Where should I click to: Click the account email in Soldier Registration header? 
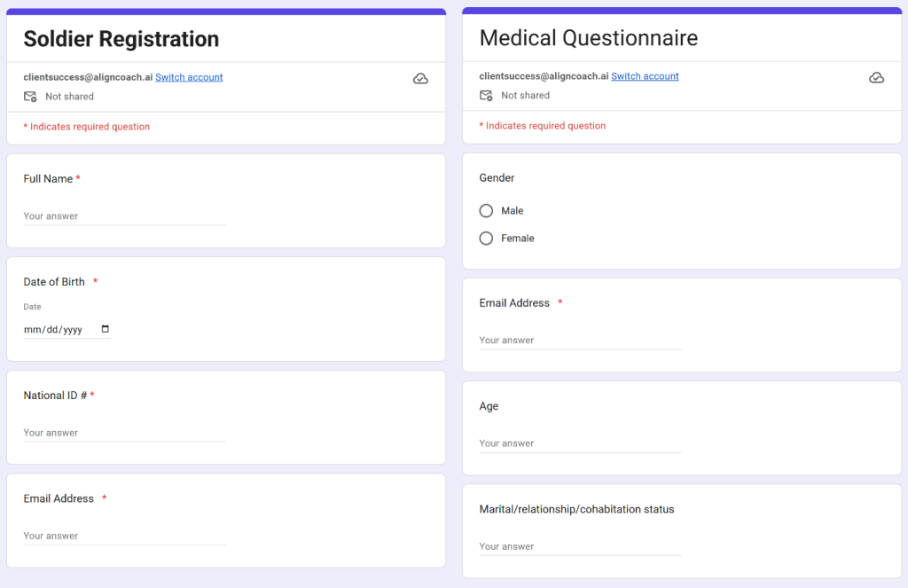88,77
